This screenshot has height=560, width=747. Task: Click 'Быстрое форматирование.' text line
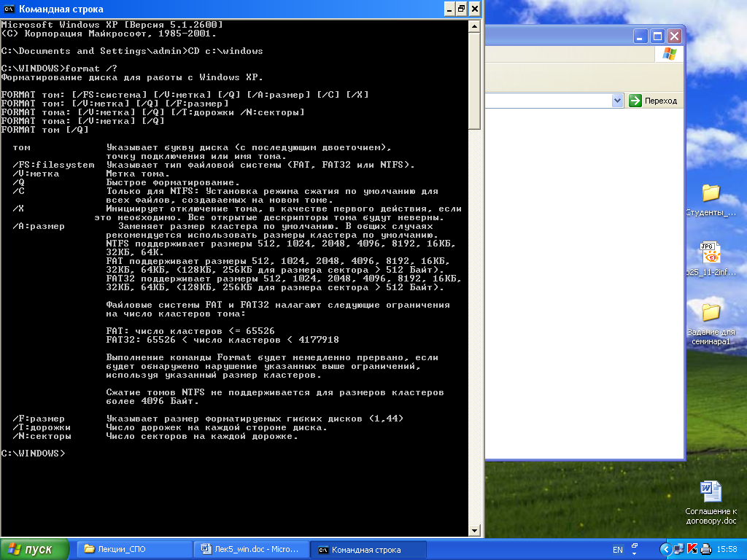tap(173, 182)
